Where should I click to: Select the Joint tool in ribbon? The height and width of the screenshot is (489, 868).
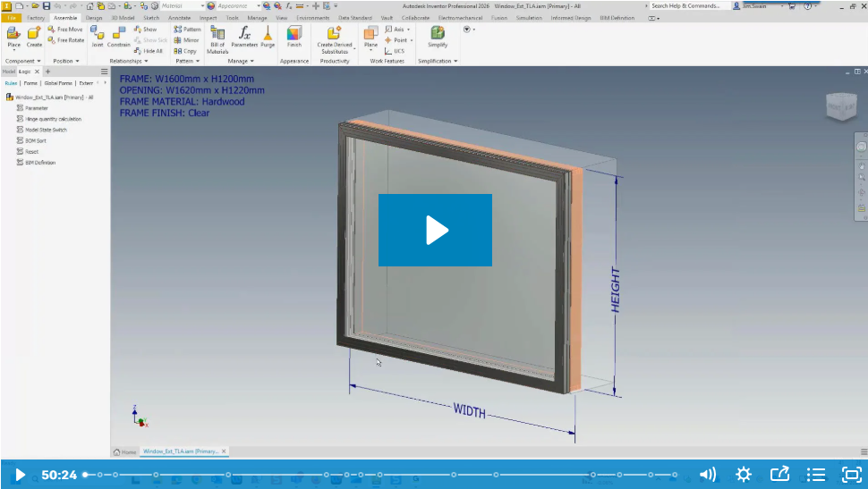(97, 34)
